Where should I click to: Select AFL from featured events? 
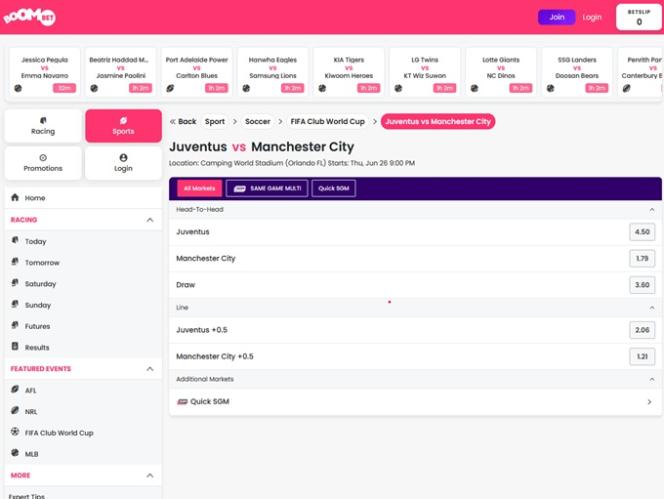pyautogui.click(x=31, y=390)
